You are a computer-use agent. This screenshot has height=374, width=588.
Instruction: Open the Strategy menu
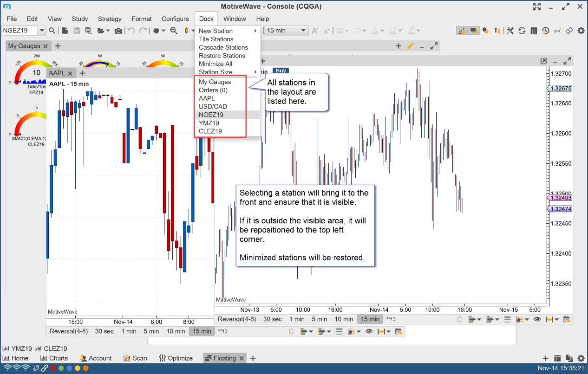pyautogui.click(x=110, y=19)
